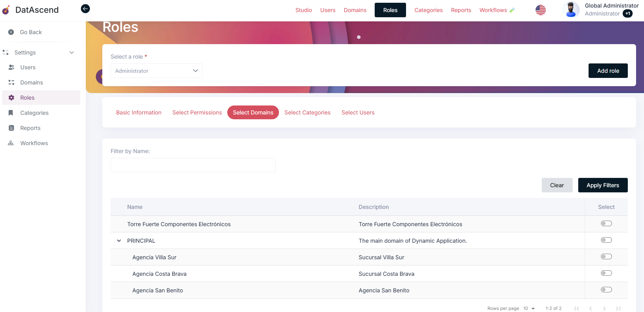Click the Categories bookmark icon in sidebar
The height and width of the screenshot is (312, 644).
11,113
